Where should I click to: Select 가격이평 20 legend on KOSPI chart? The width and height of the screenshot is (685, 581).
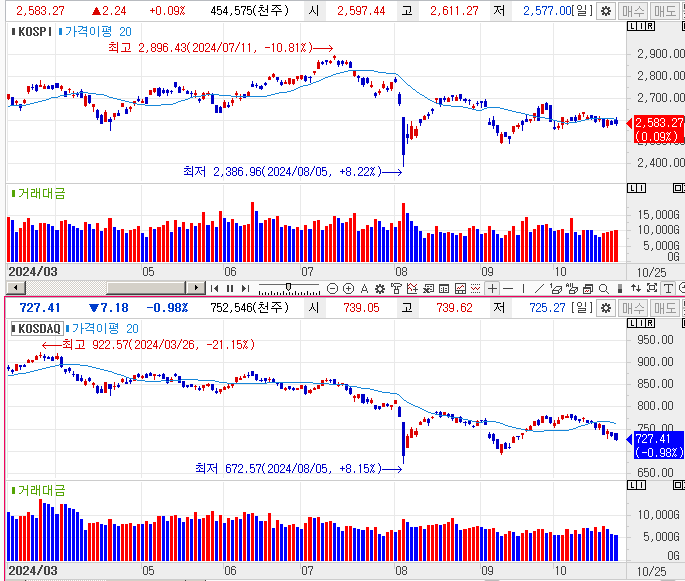coord(95,31)
